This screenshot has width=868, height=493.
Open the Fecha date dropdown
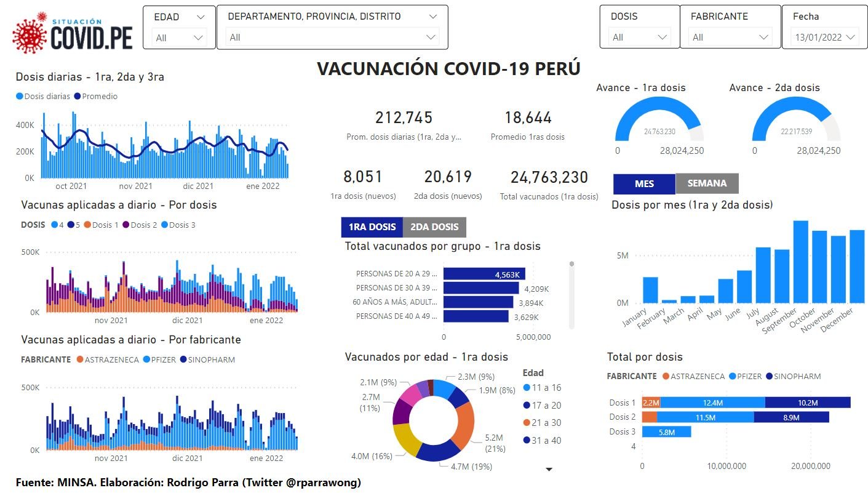tap(824, 38)
